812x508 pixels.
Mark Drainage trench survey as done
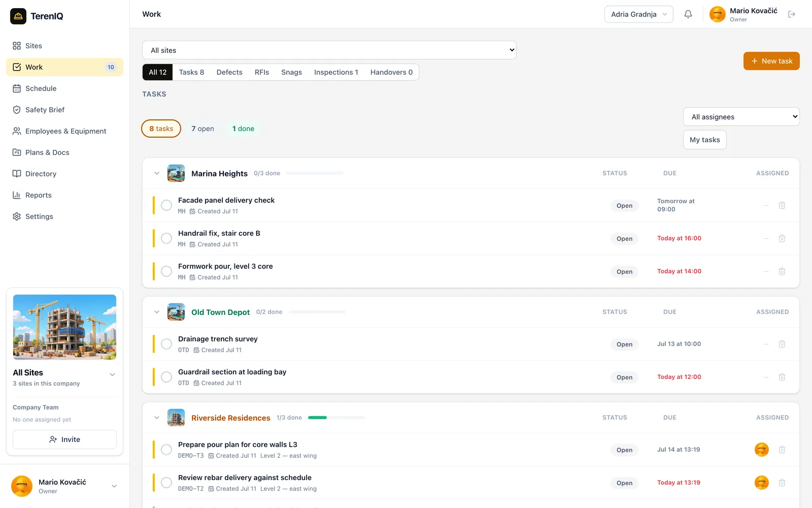(x=166, y=344)
